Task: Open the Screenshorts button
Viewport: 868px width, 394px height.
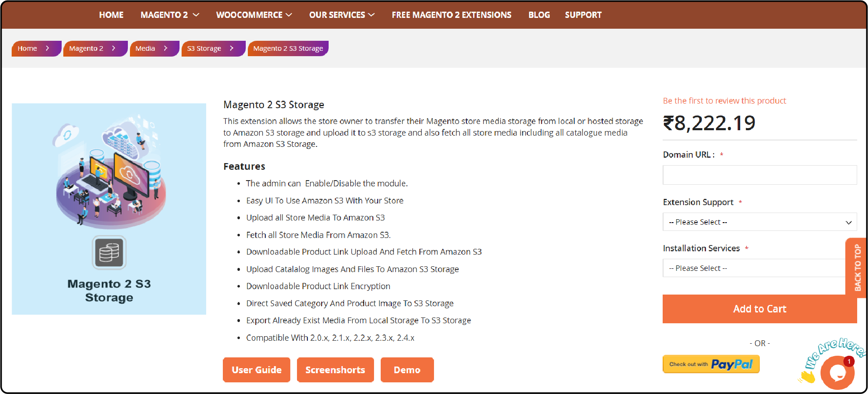Action: pos(335,370)
